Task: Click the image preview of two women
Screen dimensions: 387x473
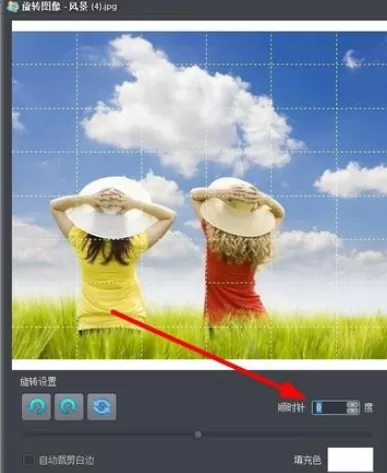Action: [x=199, y=195]
